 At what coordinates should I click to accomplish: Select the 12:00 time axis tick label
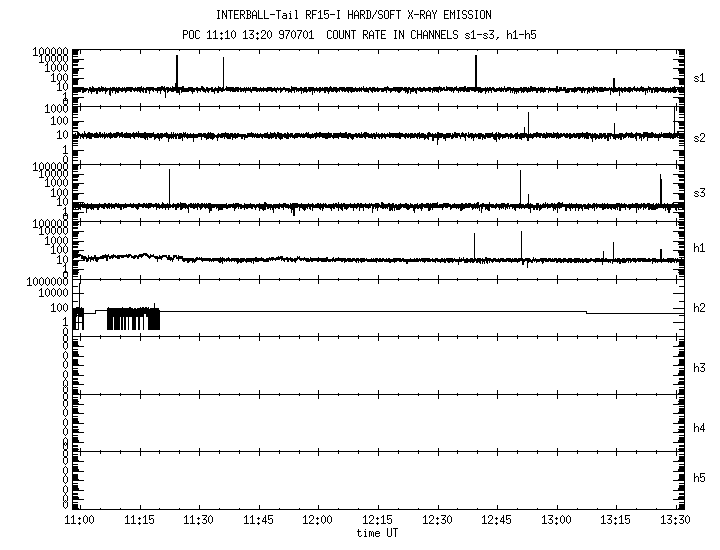click(x=318, y=521)
